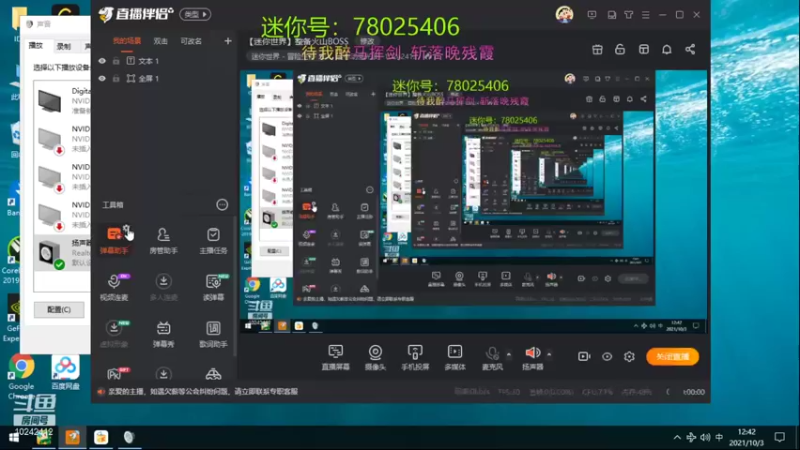Toggle the lock for 文本 1 layer
This screenshot has height=450, width=800.
coord(116,61)
